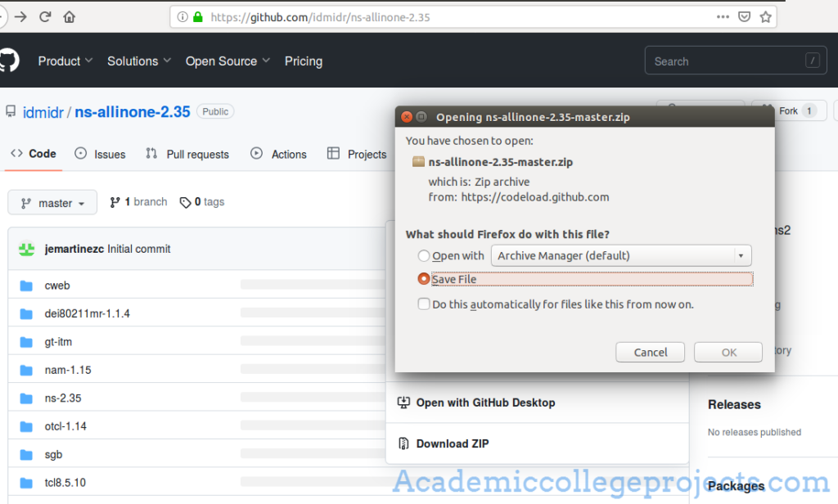Go to browser home page icon
838x504 pixels.
click(69, 17)
